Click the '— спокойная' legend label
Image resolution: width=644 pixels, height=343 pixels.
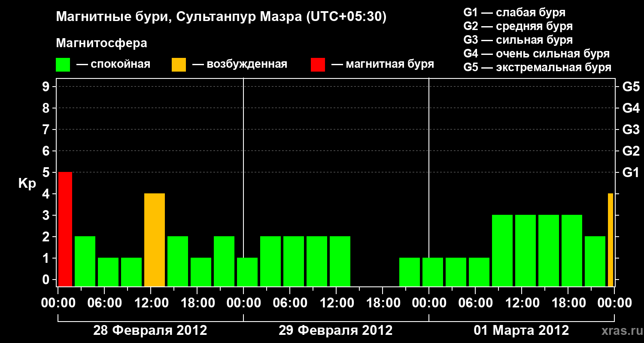(x=113, y=64)
